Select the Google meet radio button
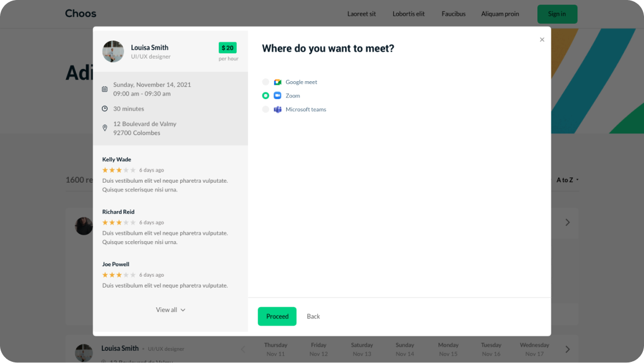Viewport: 644px width, 363px height. [266, 82]
